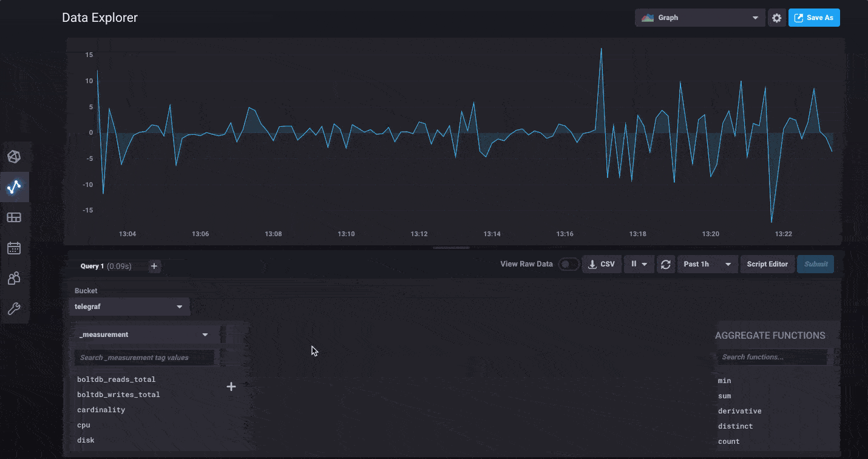Open the _measurement tag key dropdown
Viewport: 868px width, 459px height.
coord(143,335)
